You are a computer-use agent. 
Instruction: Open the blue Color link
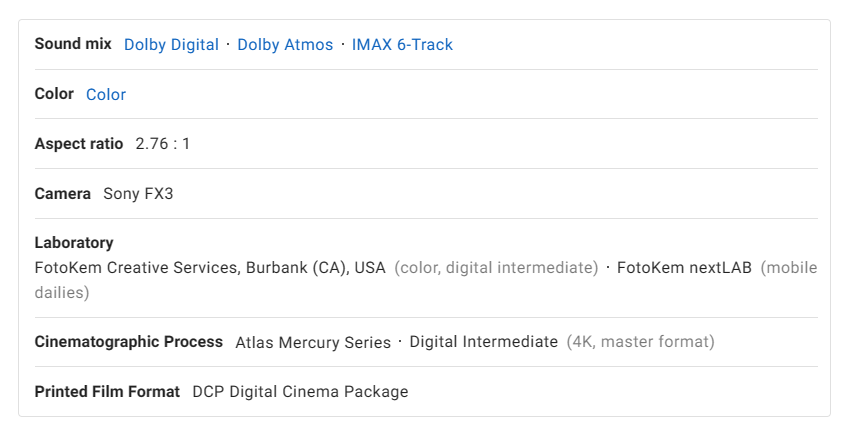point(106,94)
